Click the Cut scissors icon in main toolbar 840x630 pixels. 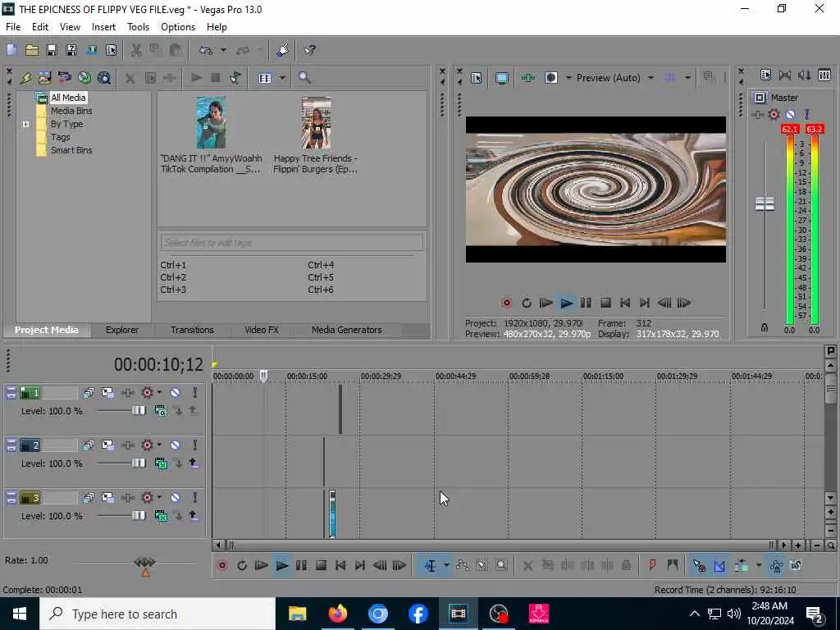(x=136, y=50)
